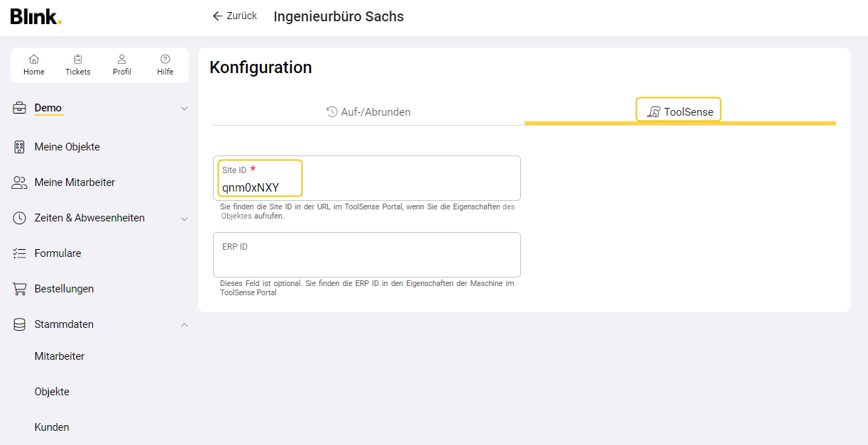Click the shopping cart Bestellungen icon
The image size is (868, 445).
[20, 289]
